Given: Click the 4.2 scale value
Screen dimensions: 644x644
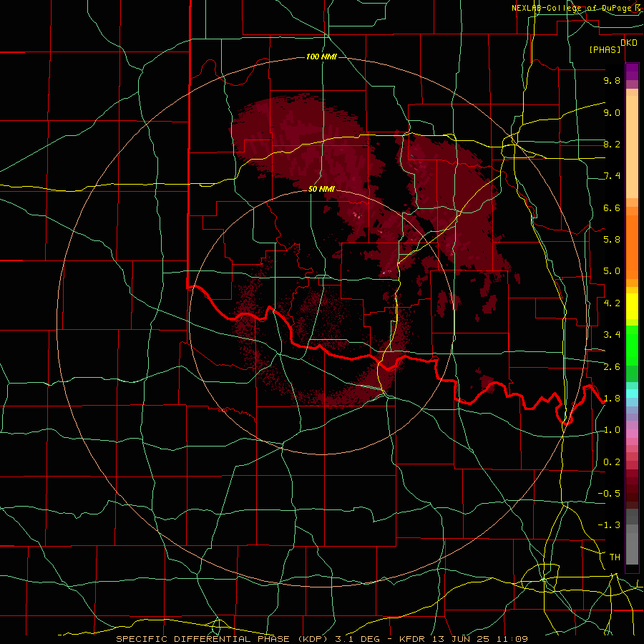Looking at the screenshot, I should pos(612,303).
